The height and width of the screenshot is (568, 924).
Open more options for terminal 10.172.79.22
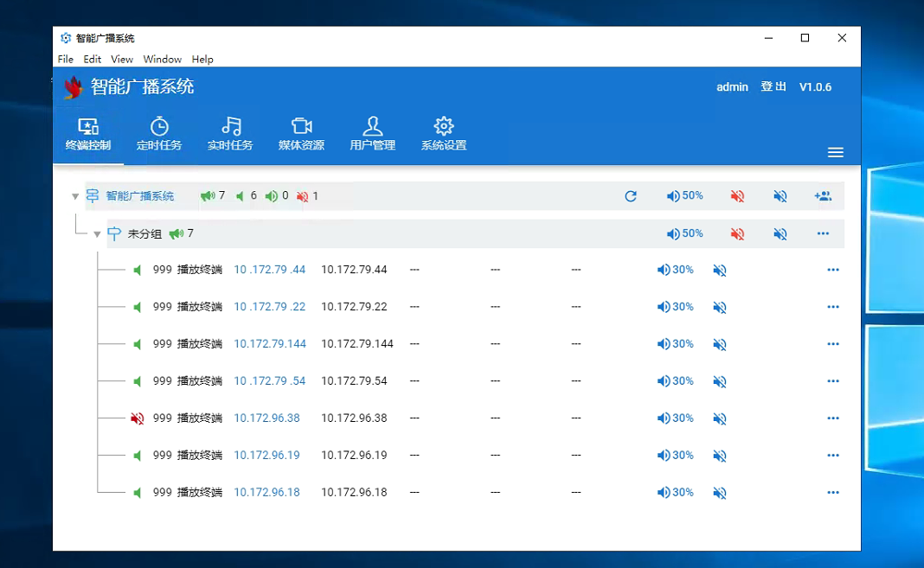coord(832,307)
